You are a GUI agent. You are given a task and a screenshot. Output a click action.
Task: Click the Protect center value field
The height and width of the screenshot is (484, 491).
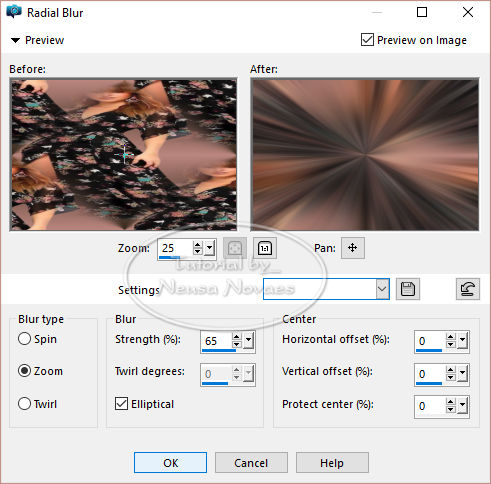point(429,406)
